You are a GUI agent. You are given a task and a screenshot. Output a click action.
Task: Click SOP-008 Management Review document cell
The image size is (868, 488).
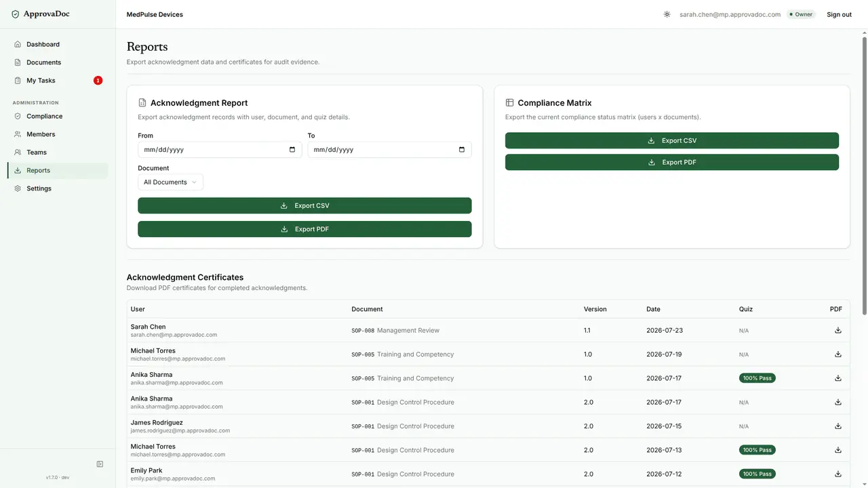(395, 330)
